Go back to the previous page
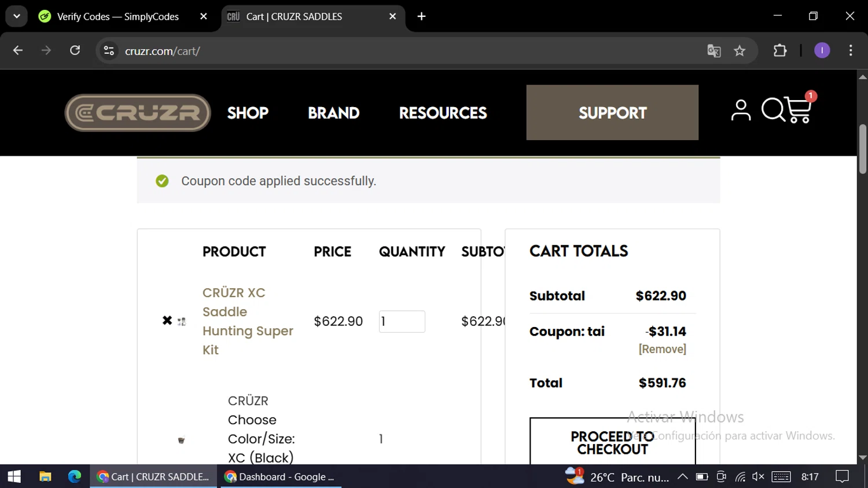The image size is (868, 488). (18, 51)
